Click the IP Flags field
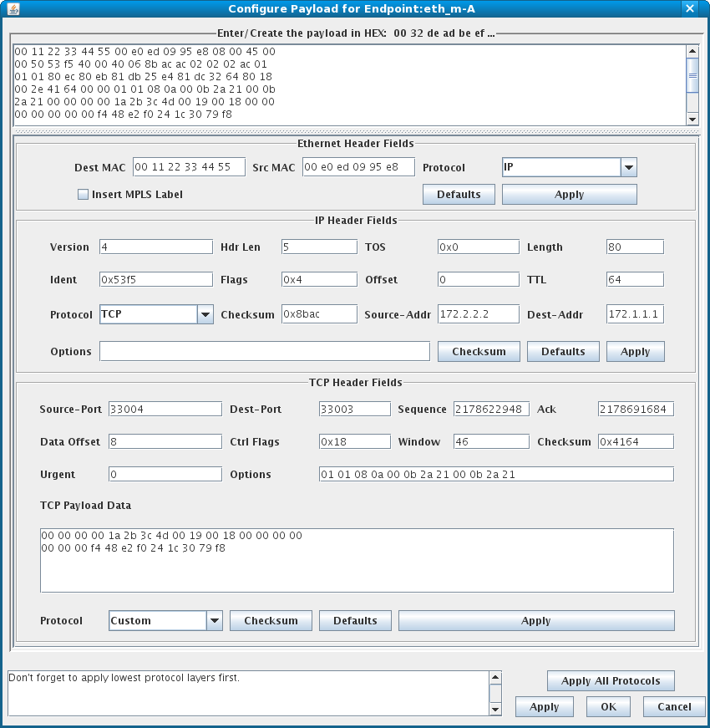Image resolution: width=710 pixels, height=728 pixels. (x=319, y=279)
